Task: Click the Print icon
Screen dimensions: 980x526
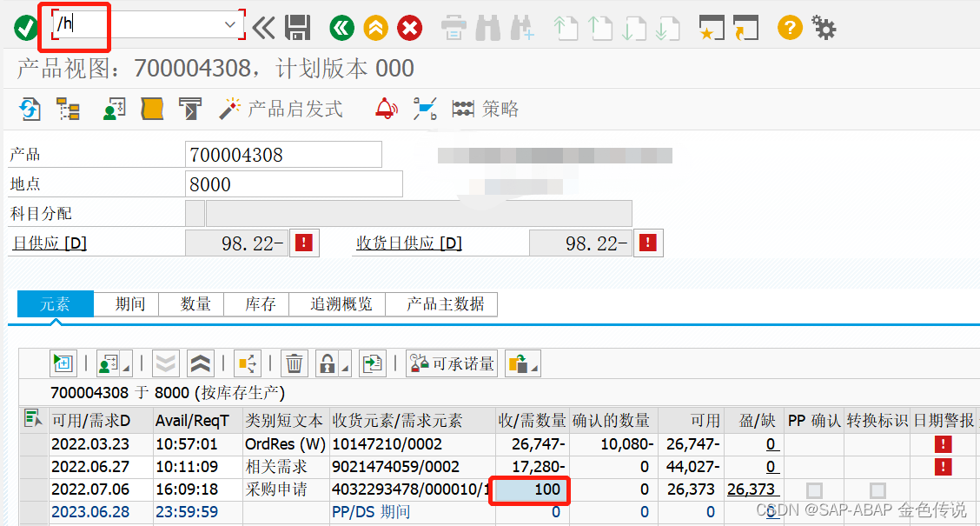Action: point(454,28)
